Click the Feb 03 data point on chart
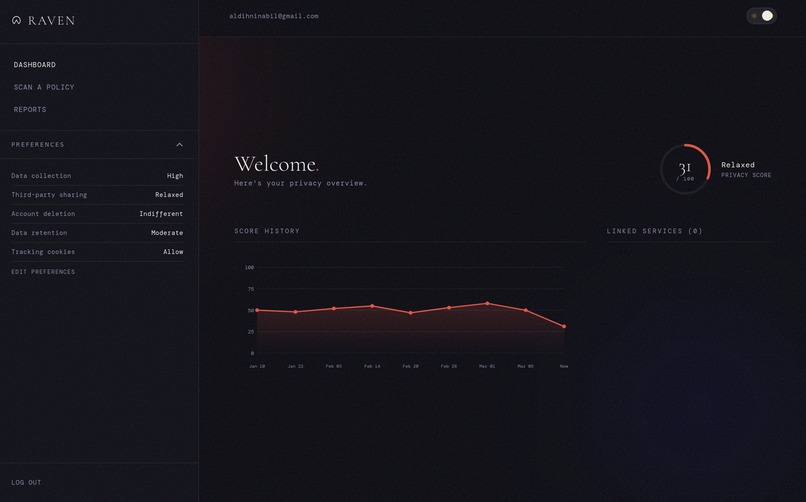Viewport: 806px width, 502px height. tap(334, 309)
